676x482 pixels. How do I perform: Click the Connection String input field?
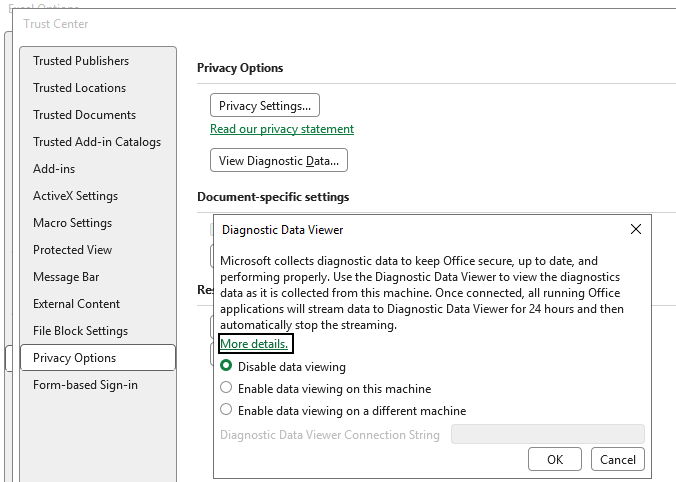pyautogui.click(x=548, y=434)
